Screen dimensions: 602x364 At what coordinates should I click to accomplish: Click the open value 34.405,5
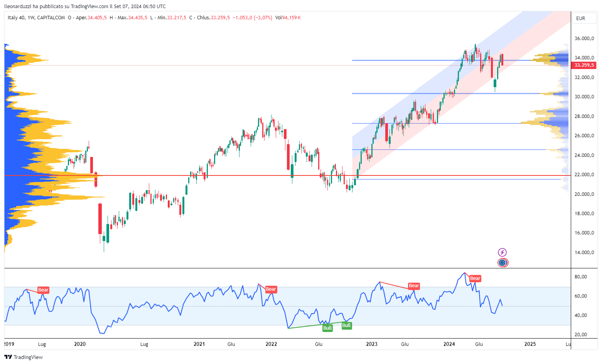97,18
